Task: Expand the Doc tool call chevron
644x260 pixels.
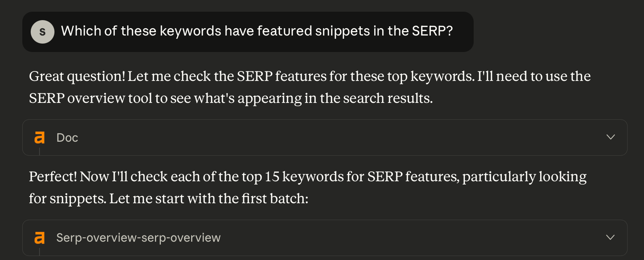Action: pos(610,137)
